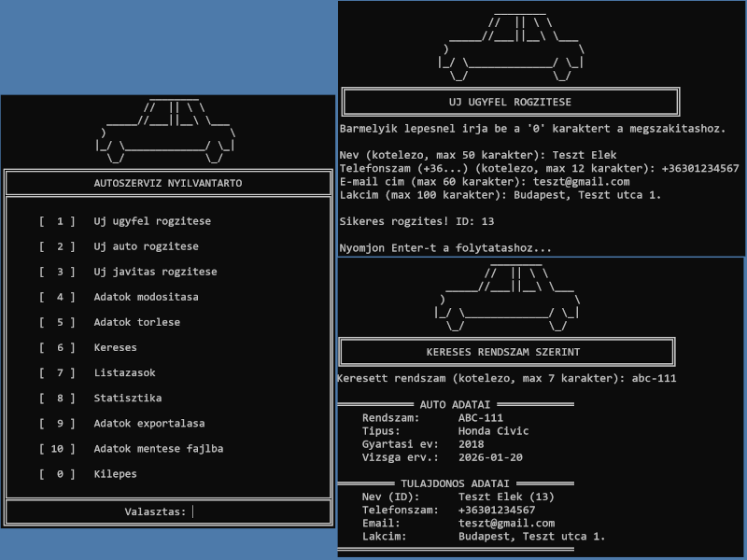This screenshot has width=747, height=560.
Task: Select menu option 8 Statisztika
Action: point(127,399)
